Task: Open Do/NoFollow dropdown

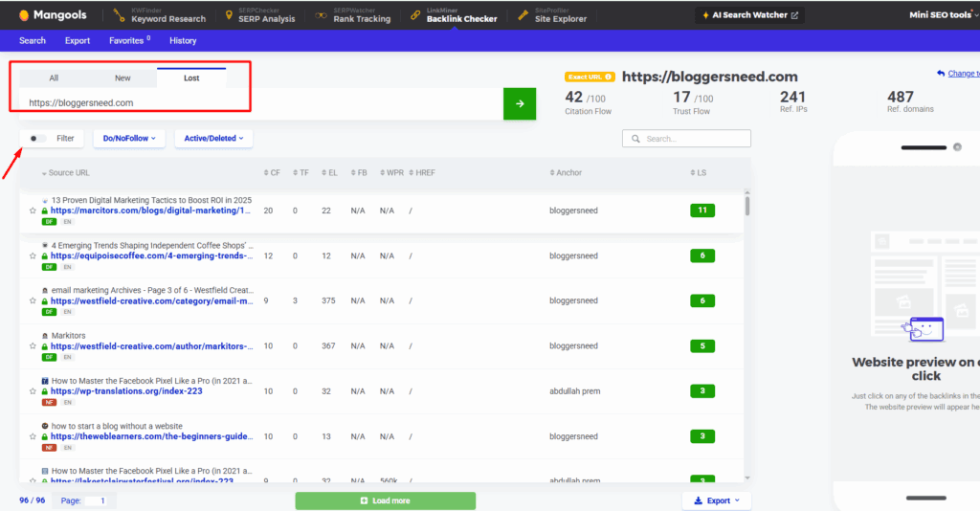Action: click(x=129, y=139)
